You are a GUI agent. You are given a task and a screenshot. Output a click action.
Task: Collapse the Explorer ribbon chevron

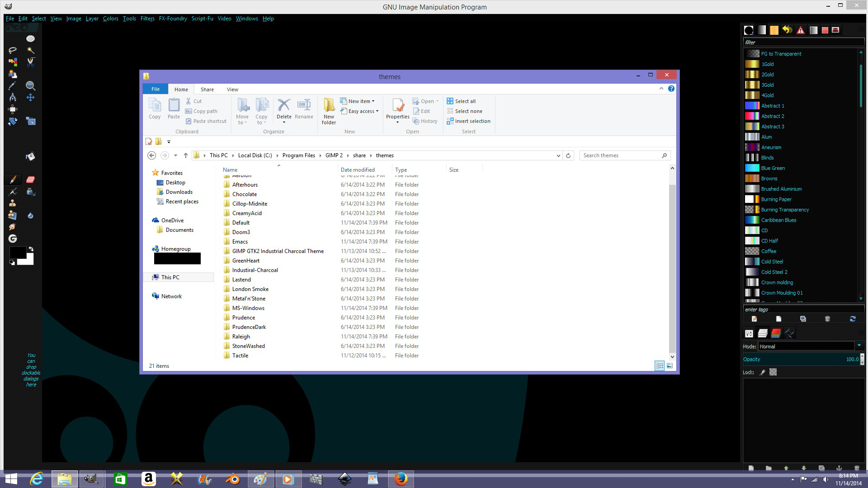point(661,89)
